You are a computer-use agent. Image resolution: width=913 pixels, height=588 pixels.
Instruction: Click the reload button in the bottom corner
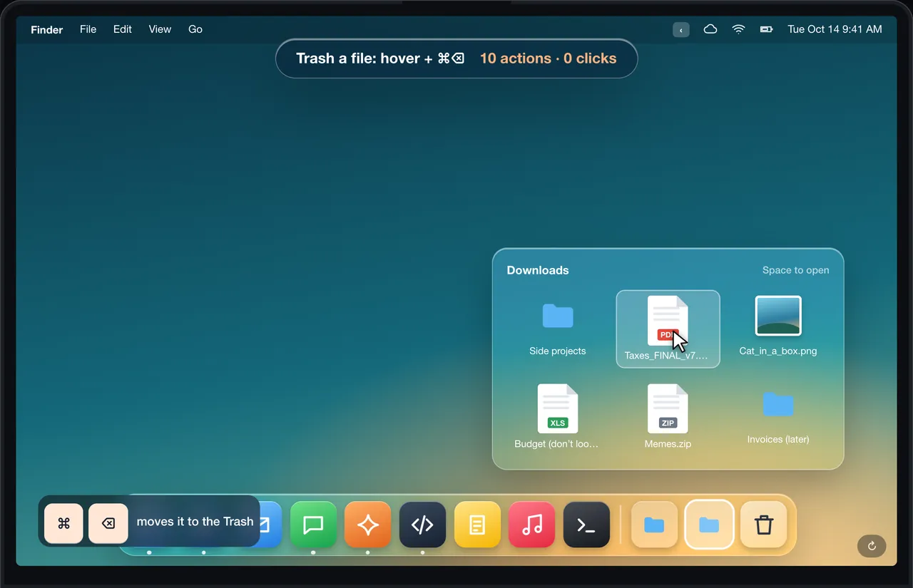click(x=872, y=546)
